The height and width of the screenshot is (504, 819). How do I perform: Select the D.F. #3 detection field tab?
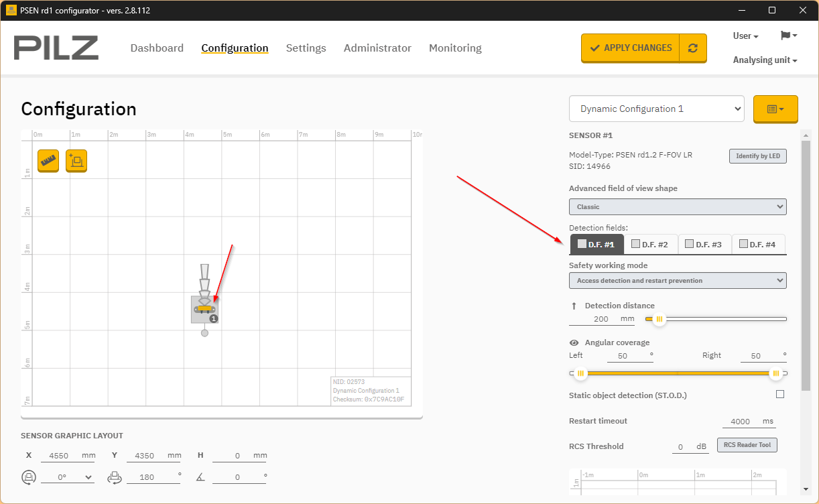coord(704,244)
